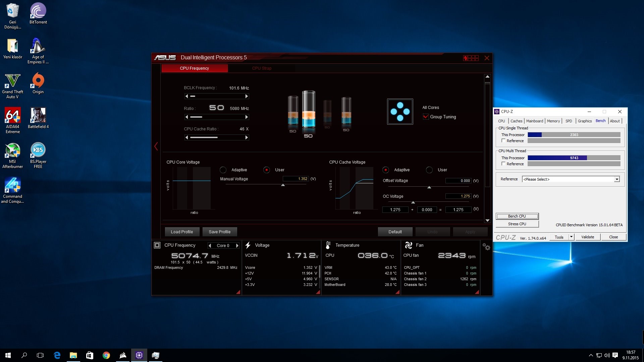Click the Manual Voltage 1.352 input field
This screenshot has height=362, width=644.
pyautogui.click(x=296, y=179)
